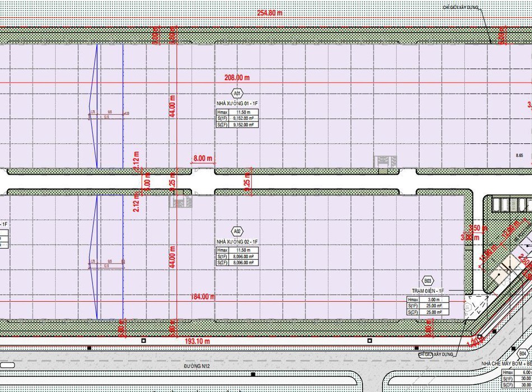Click the B03 hexagon tag

428,281
